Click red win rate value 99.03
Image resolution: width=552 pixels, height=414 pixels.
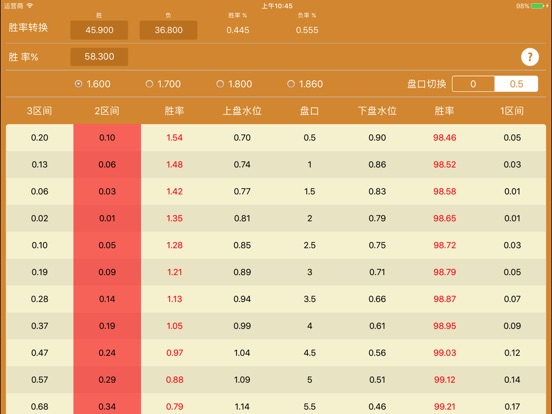pos(445,353)
